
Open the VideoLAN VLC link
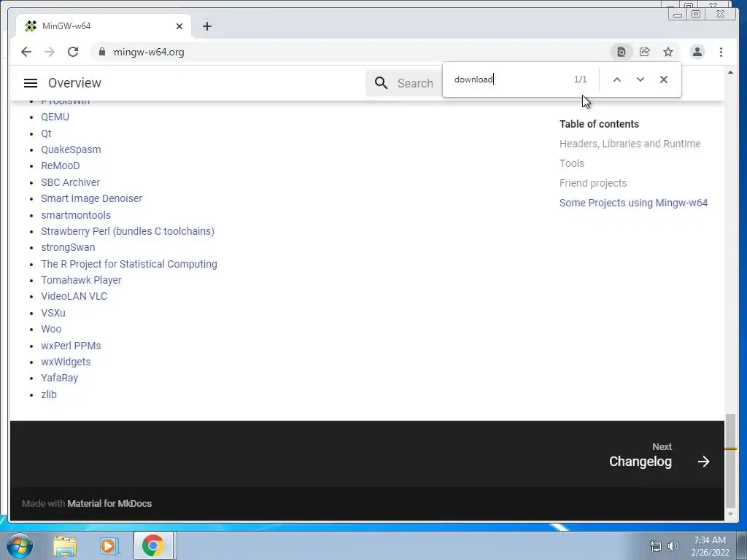[x=74, y=296]
